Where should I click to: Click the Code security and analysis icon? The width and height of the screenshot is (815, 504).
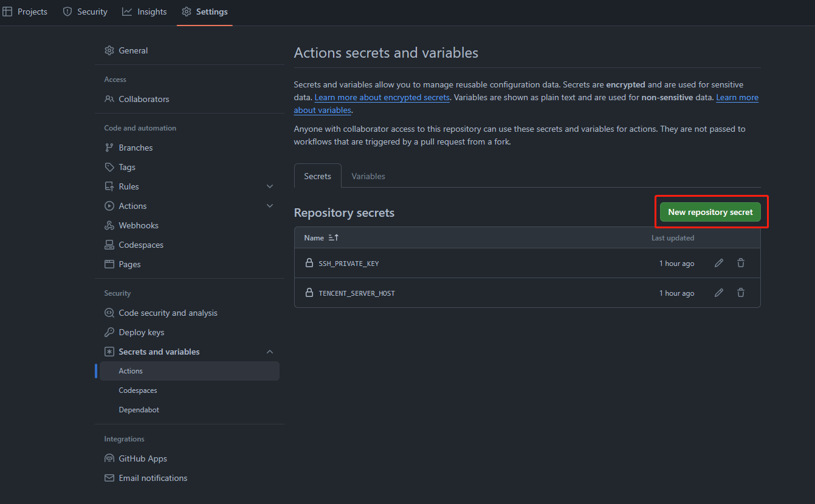(x=109, y=313)
